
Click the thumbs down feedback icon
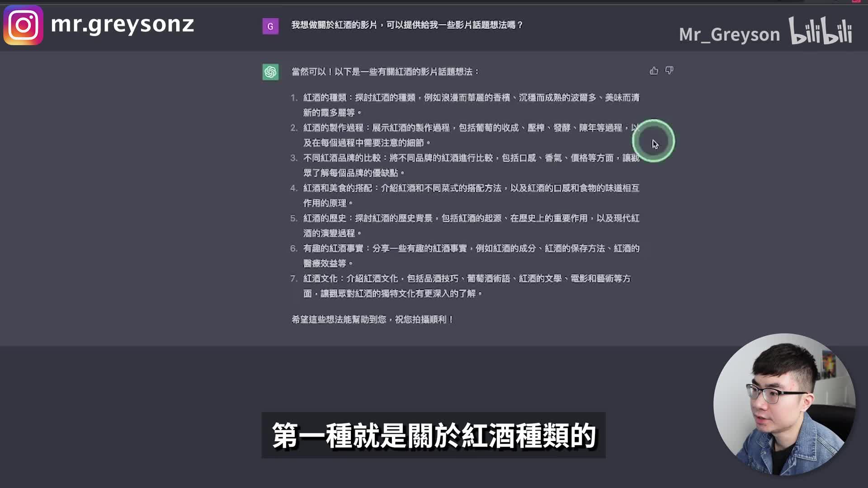tap(669, 70)
